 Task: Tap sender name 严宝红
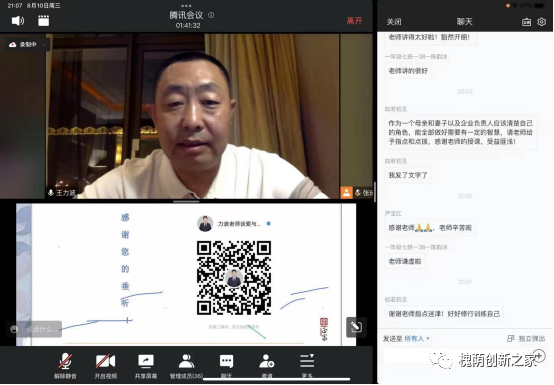point(393,213)
